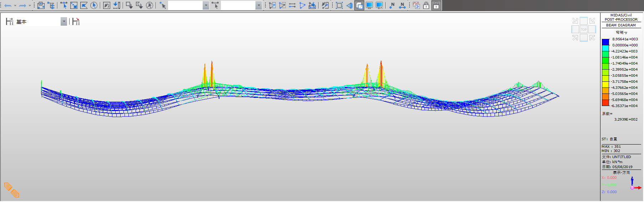Click the node number input field

pyautogui.click(x=185, y=5)
